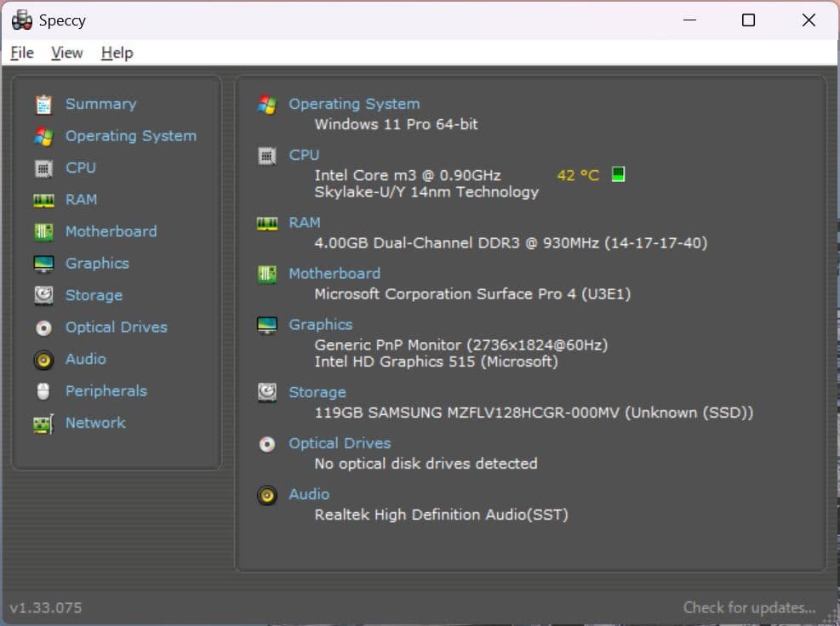840x626 pixels.
Task: Click the Operating System heading link in summary
Action: (354, 104)
